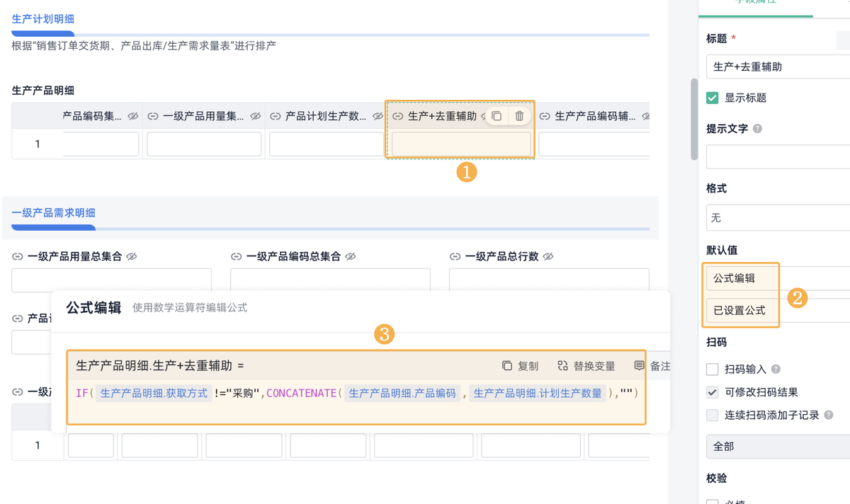The width and height of the screenshot is (850, 504).
Task: Click the 一级产品用量总集合 input box
Action: tap(111, 280)
